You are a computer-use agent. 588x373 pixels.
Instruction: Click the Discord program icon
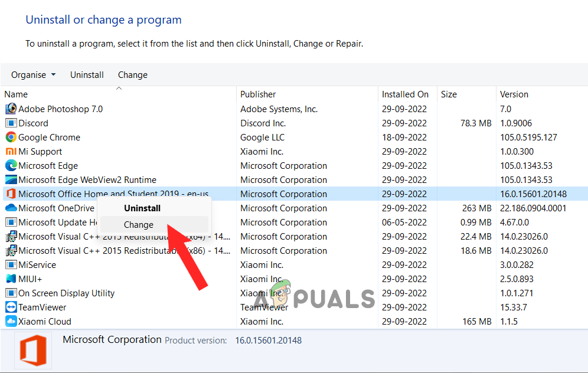11,123
